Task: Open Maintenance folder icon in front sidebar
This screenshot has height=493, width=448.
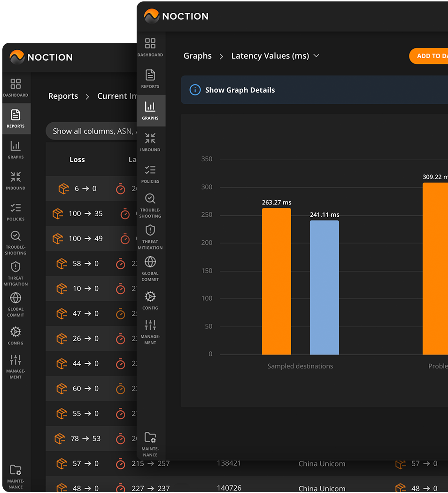Action: tap(150, 444)
